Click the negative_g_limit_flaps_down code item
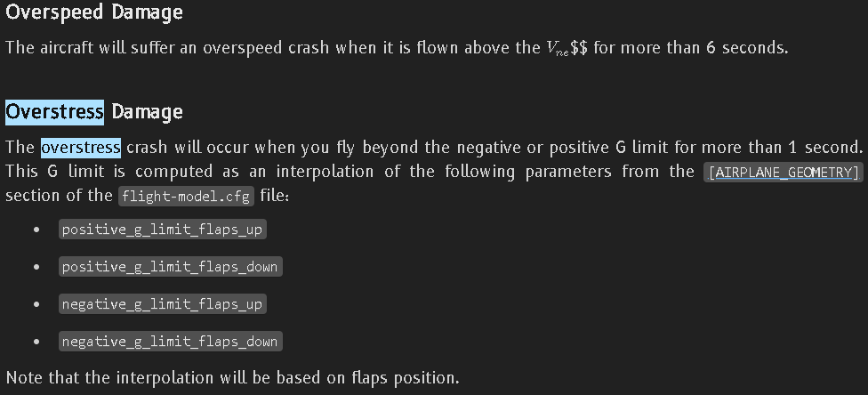Screen dimensions: 868x395 pyautogui.click(x=171, y=341)
